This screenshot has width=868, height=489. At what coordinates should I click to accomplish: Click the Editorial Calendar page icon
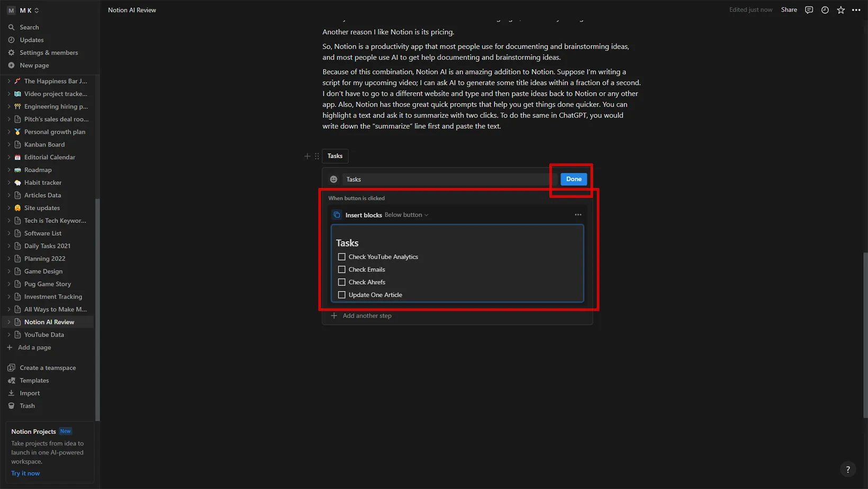click(17, 157)
